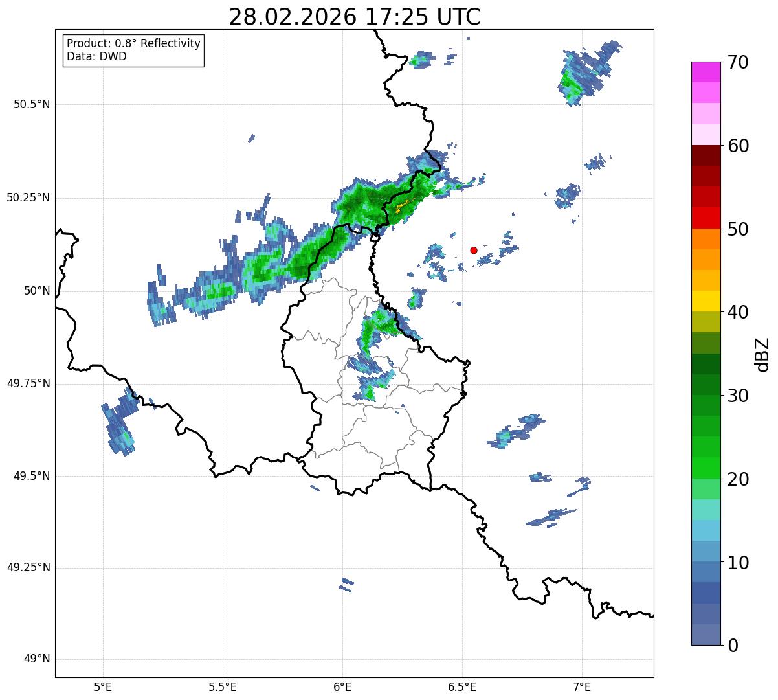778x700 pixels.
Task: Click the "dBZ" colorbar label
Action: pos(762,354)
